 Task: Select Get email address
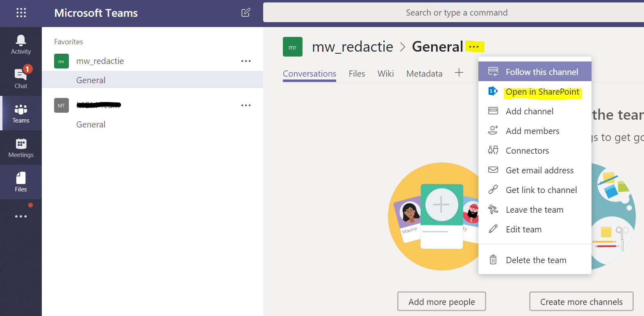(535, 170)
